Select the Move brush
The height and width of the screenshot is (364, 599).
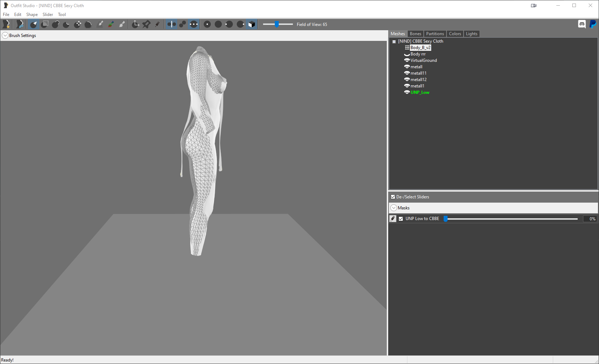click(x=77, y=24)
